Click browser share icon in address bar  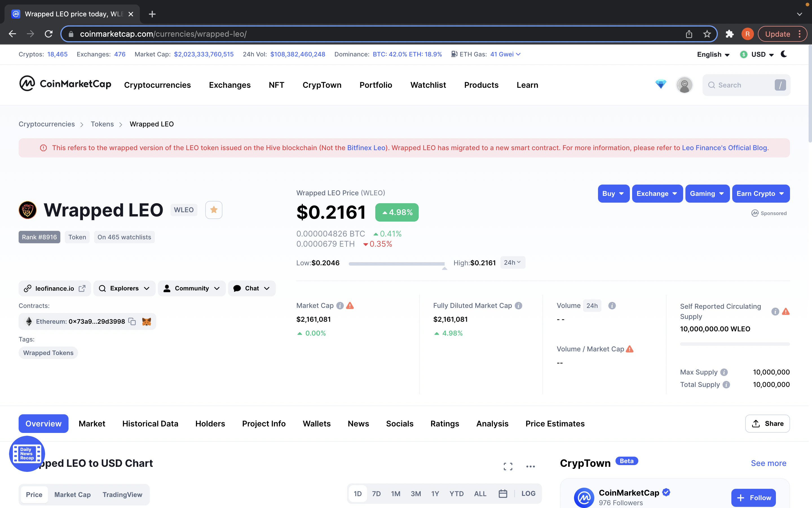(689, 34)
